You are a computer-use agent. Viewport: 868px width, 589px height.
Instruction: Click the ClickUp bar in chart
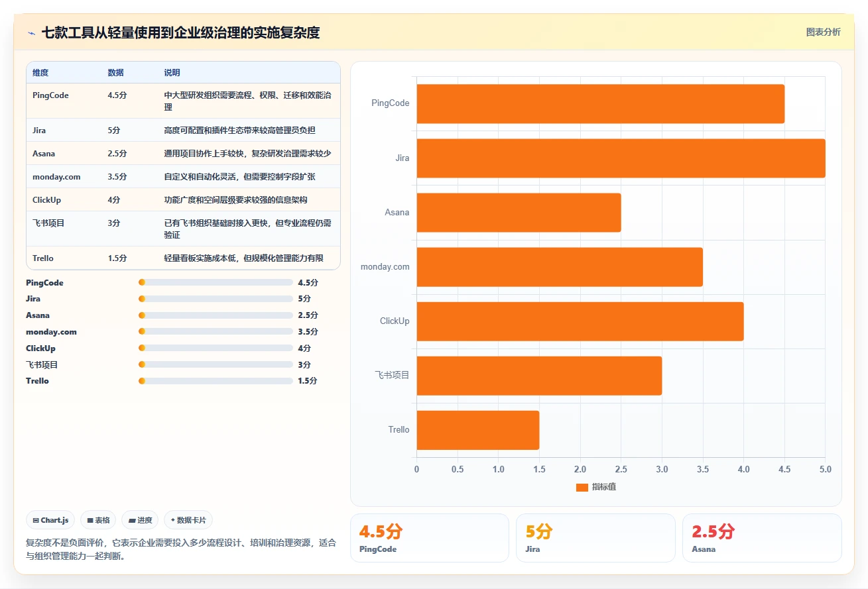[580, 321]
